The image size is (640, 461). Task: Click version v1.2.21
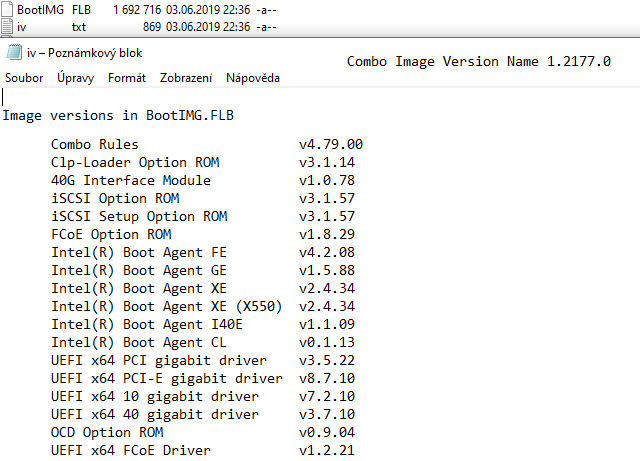pyautogui.click(x=327, y=450)
